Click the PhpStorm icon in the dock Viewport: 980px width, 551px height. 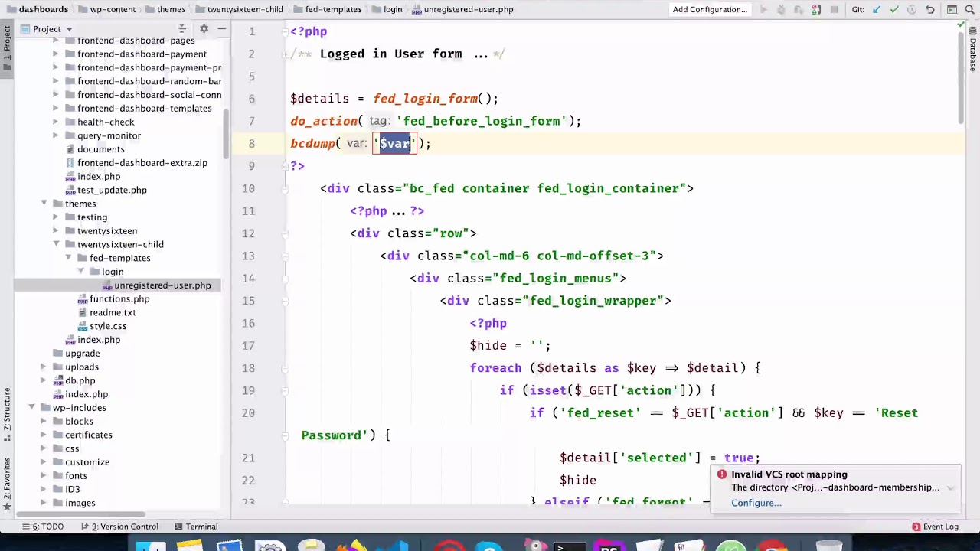[609, 546]
